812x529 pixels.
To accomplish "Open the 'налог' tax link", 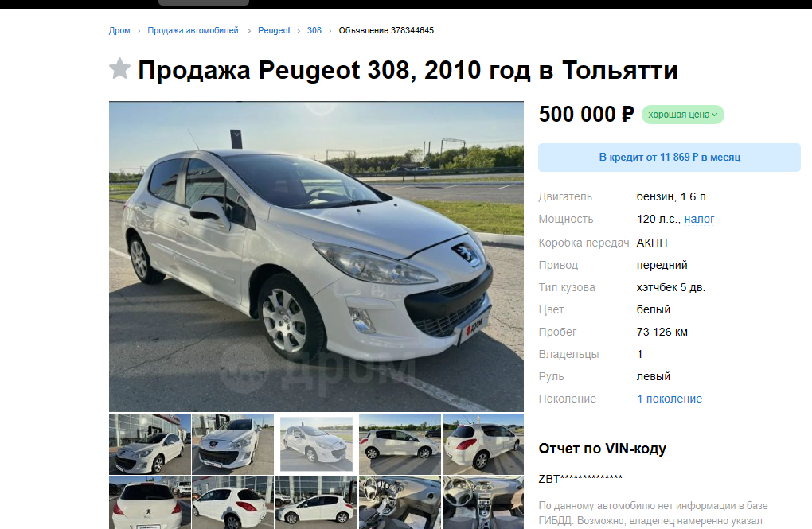I will [699, 219].
